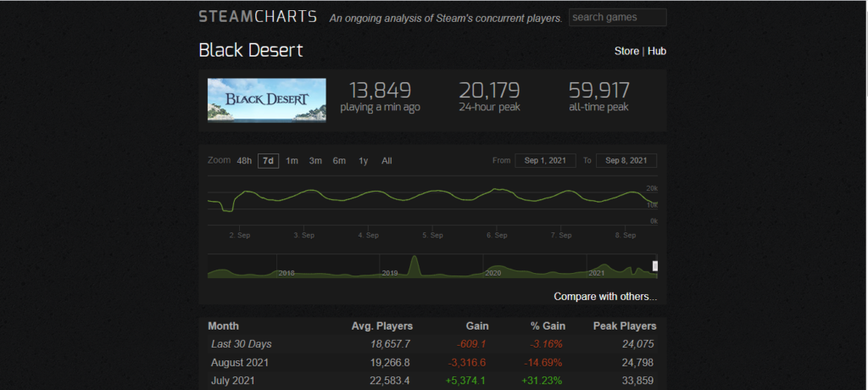
Task: Select the 48h zoom range
Action: 244,161
